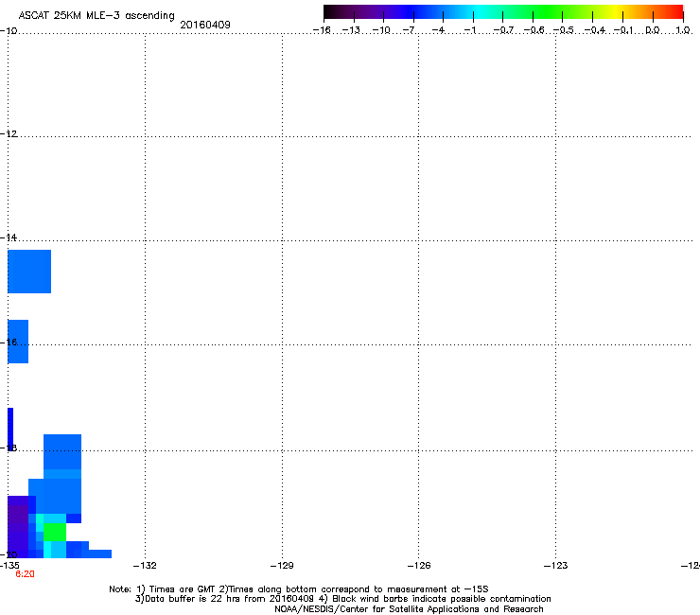700x615 pixels.
Task: Click the "ASCAT 25KM MLE-3 ascending" title
Action: pyautogui.click(x=96, y=15)
